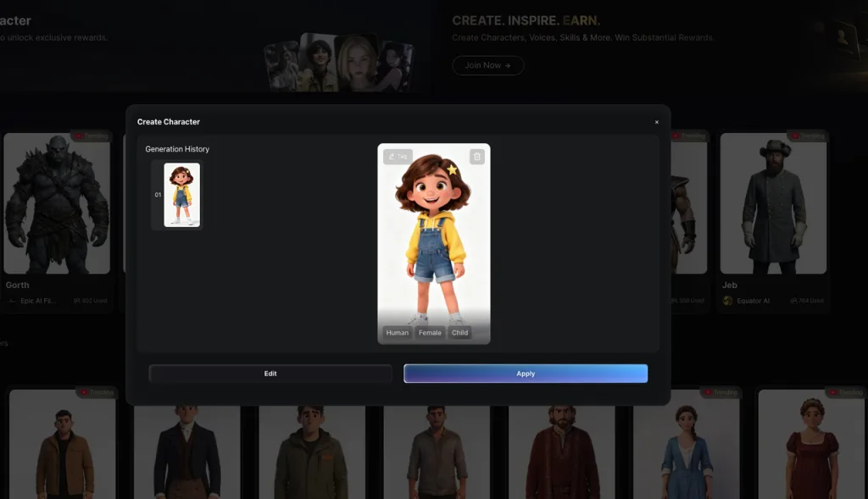The image size is (868, 499).
Task: Delete the generated character with trash icon
Action: [477, 157]
